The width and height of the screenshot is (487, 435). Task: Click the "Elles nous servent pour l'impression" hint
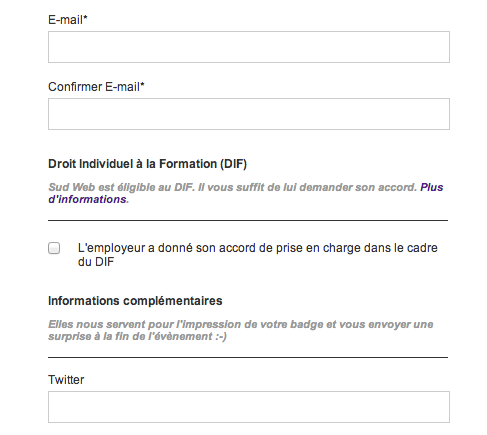pyautogui.click(x=241, y=330)
